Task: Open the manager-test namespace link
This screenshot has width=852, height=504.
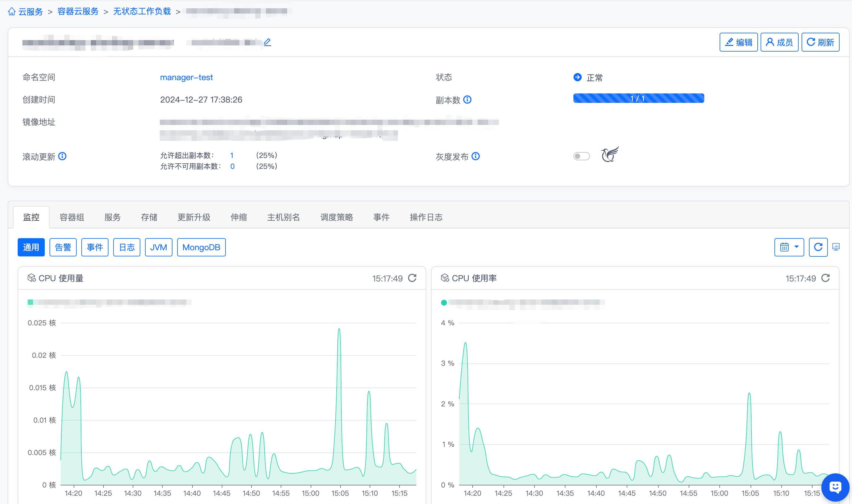Action: coord(186,78)
